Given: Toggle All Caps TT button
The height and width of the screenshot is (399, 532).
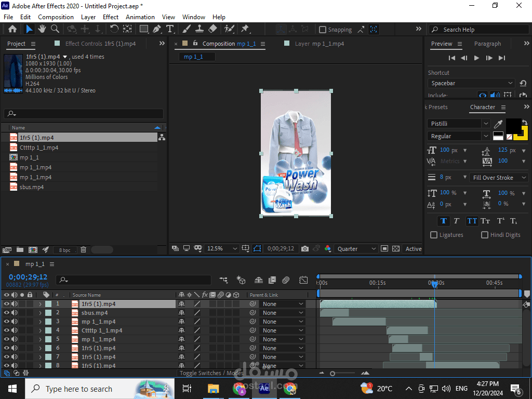Looking at the screenshot, I should pos(472,221).
